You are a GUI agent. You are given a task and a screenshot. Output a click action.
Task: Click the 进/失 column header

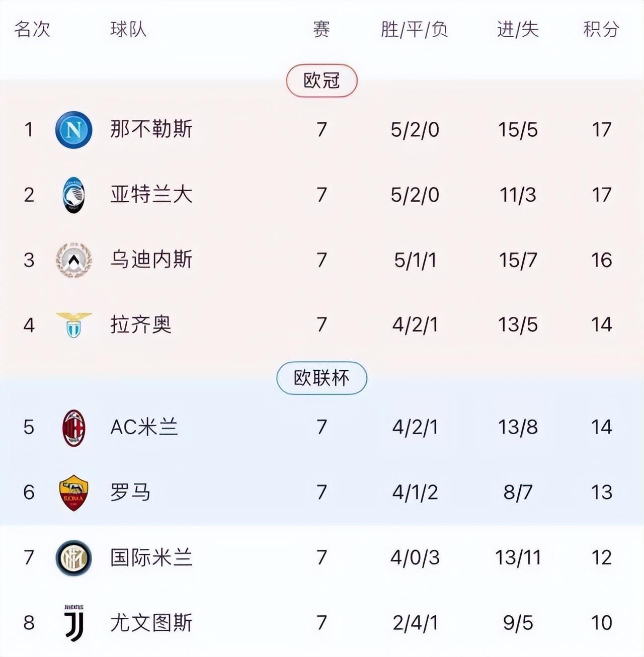click(518, 29)
